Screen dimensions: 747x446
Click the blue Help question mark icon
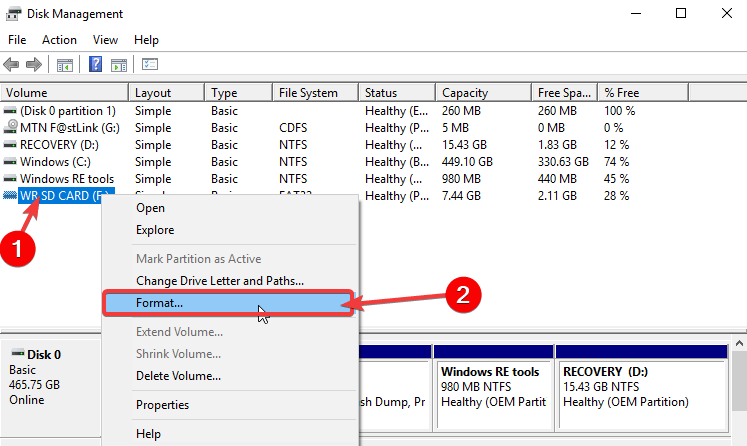96,65
